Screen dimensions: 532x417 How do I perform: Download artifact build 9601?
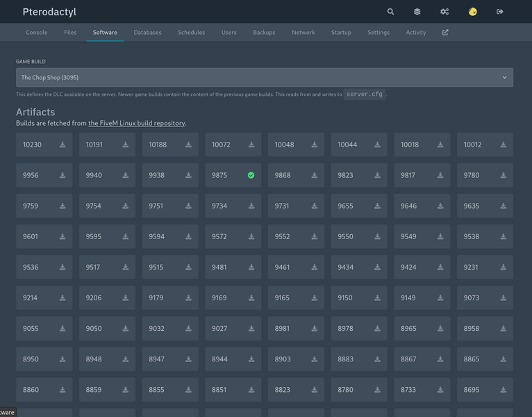point(63,236)
